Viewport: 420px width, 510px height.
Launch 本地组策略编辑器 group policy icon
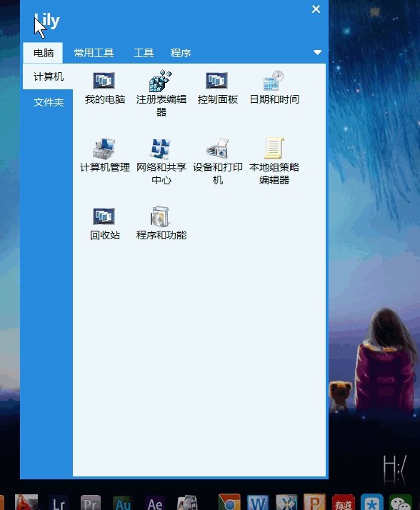coord(274,148)
